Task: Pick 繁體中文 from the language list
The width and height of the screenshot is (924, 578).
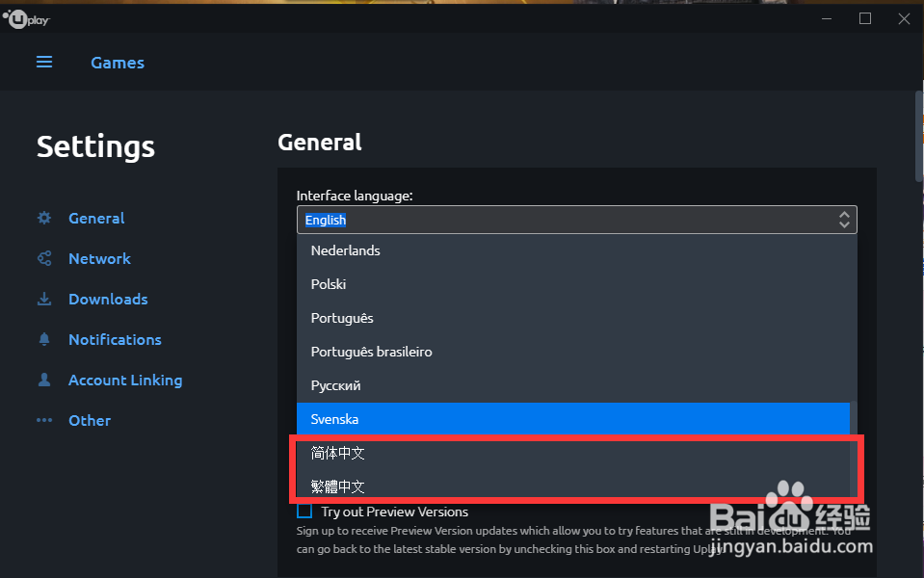Action: coord(337,486)
